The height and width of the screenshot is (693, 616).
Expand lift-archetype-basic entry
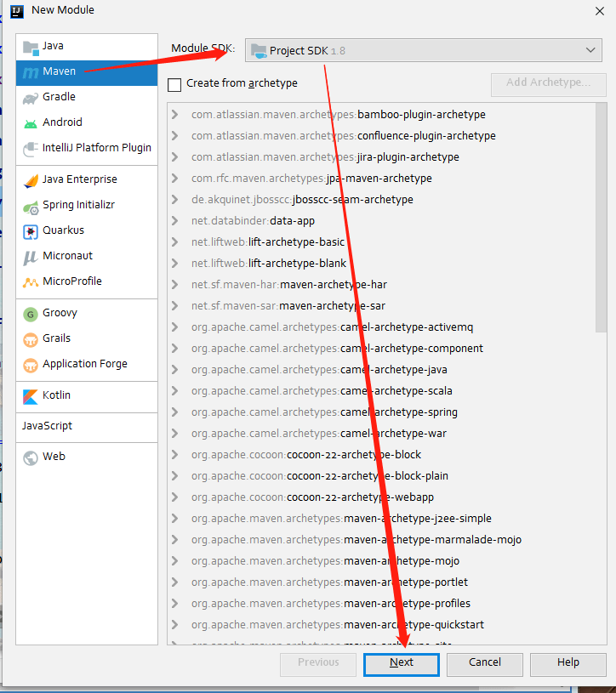click(174, 241)
